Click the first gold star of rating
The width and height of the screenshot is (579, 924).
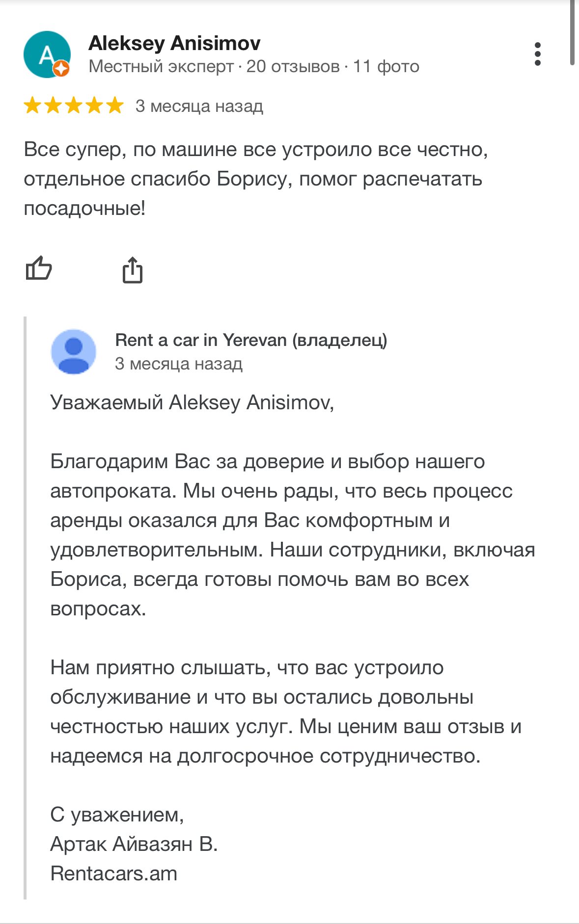pyautogui.click(x=32, y=106)
